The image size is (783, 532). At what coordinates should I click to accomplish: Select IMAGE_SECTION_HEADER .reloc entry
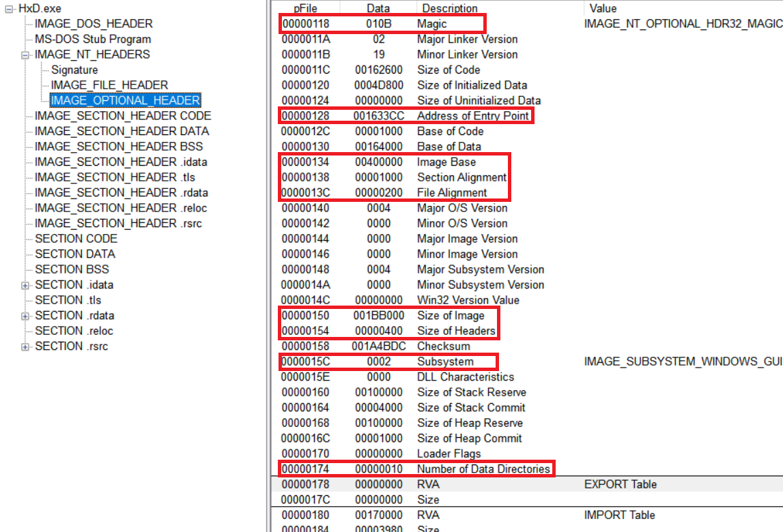(121, 208)
